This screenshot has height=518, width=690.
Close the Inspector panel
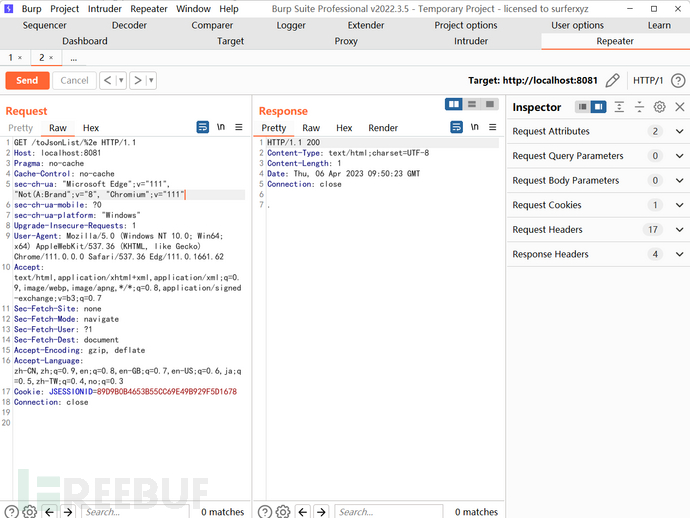pos(679,107)
